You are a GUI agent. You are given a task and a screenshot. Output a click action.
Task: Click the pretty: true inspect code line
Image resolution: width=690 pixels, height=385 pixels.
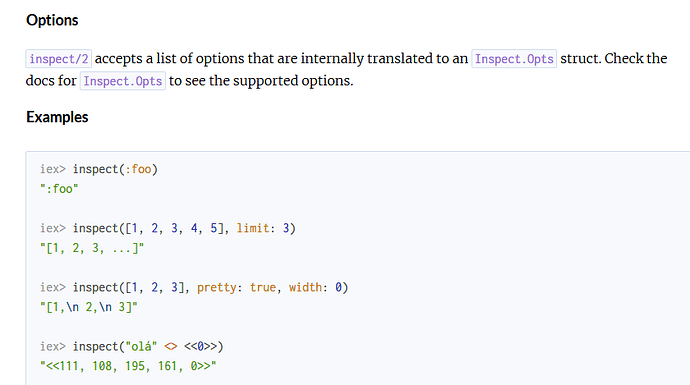[194, 287]
